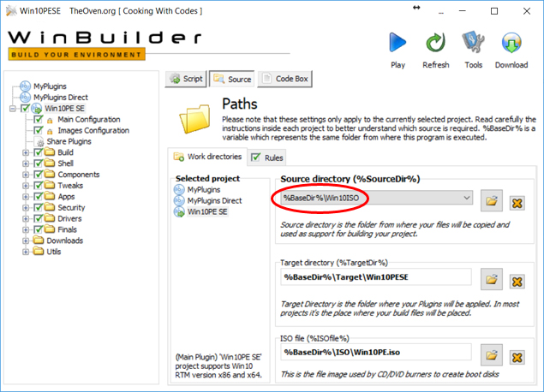Uncheck the Components folder checkbox
Image resolution: width=544 pixels, height=392 pixels.
(39, 175)
